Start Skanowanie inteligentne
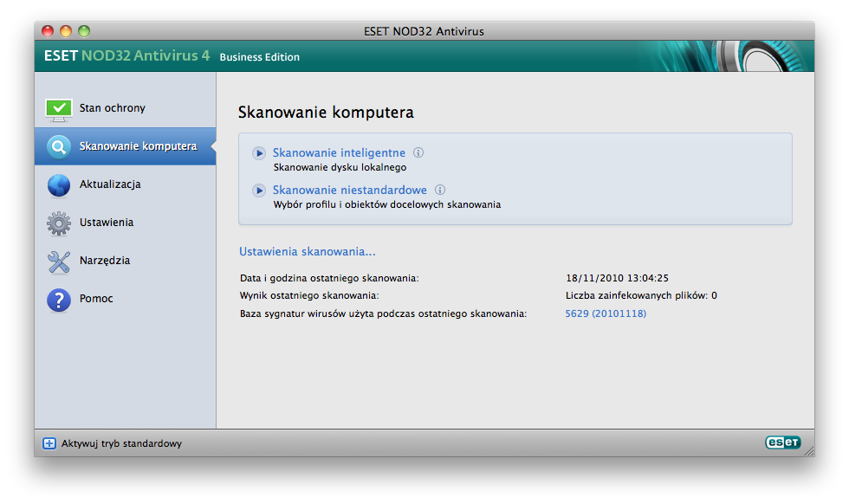Viewport: 849px width, 504px height. (339, 152)
